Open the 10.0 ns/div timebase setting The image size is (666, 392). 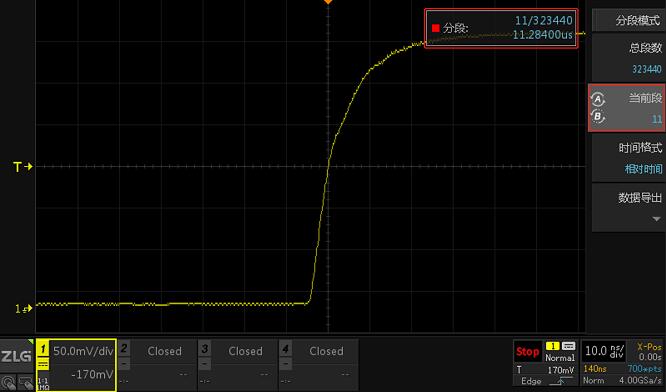[x=604, y=351]
